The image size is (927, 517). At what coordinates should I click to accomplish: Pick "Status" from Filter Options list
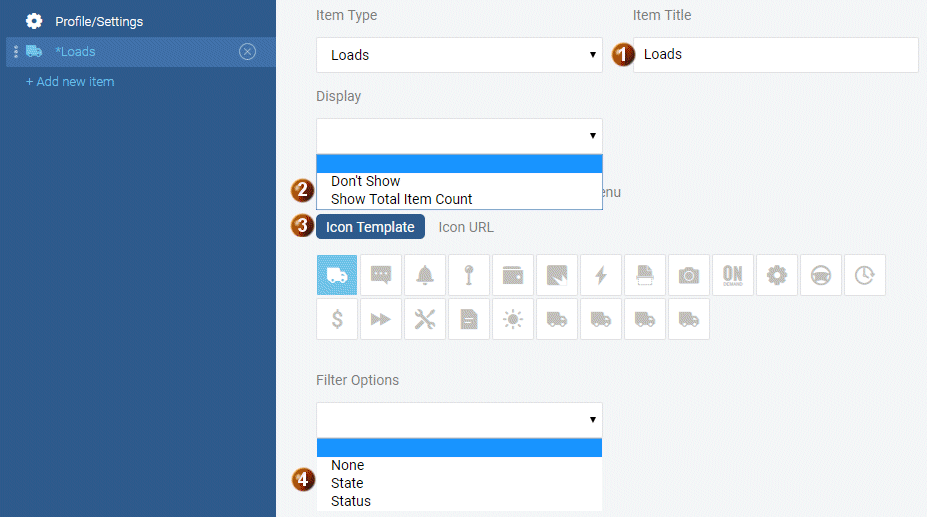click(x=351, y=501)
